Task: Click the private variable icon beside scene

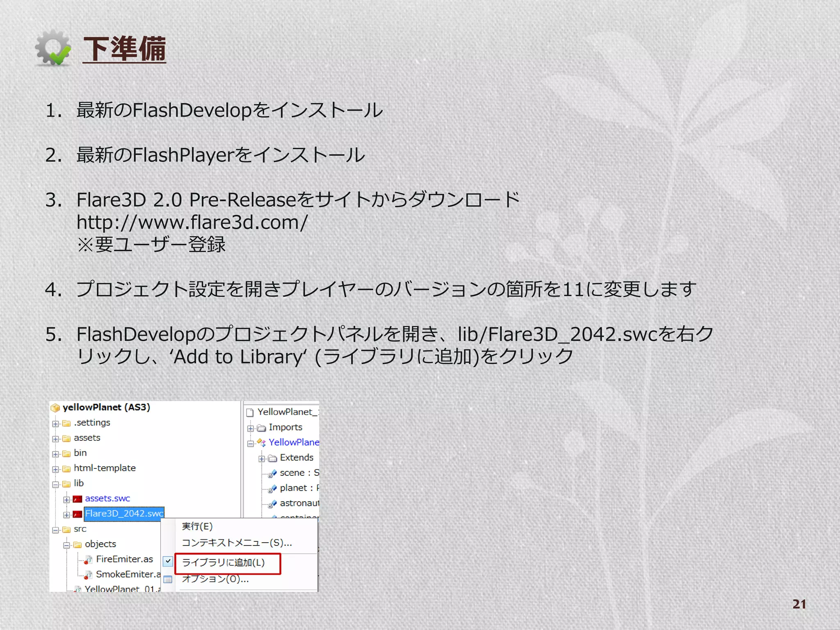Action: pyautogui.click(x=272, y=474)
